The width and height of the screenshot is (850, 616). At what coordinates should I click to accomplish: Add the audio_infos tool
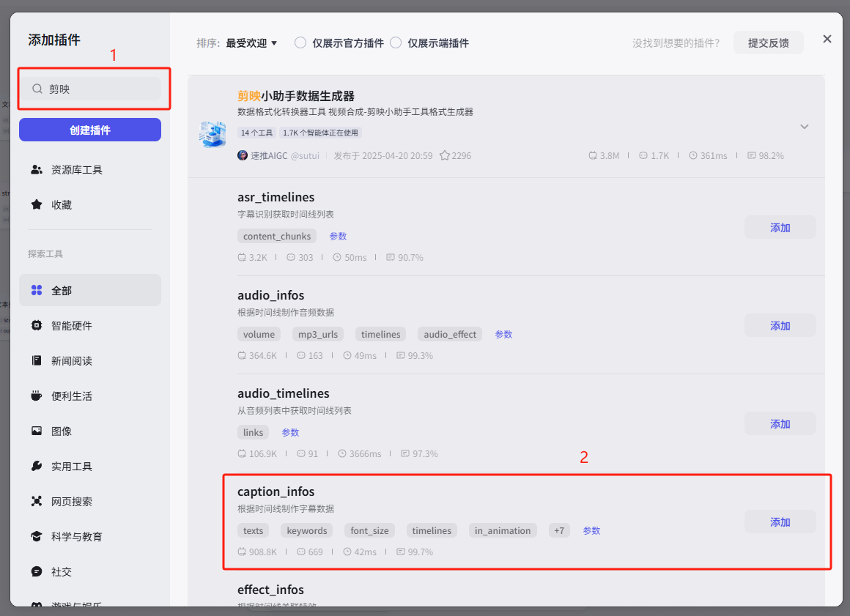click(780, 326)
